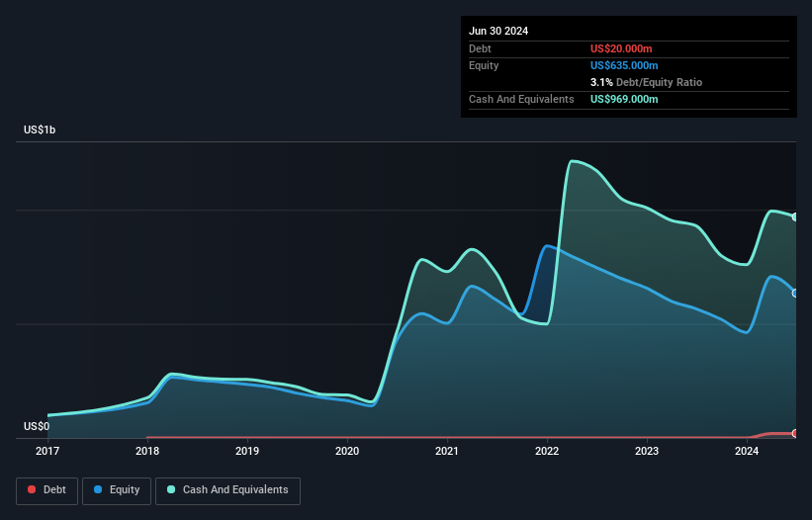Screen dimensions: 812x520
Task: Click the blue Equity legend dot
Action: click(x=98, y=489)
